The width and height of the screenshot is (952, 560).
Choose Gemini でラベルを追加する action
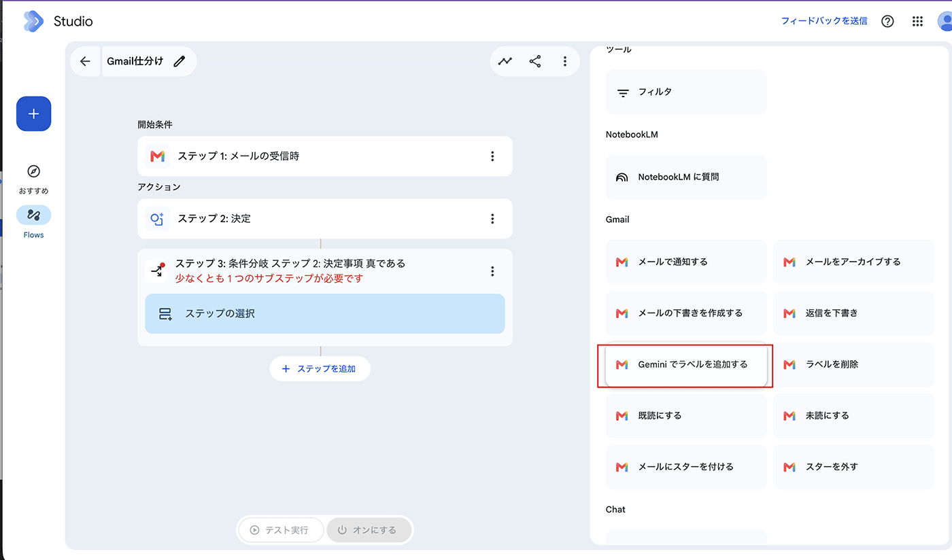[x=686, y=365]
